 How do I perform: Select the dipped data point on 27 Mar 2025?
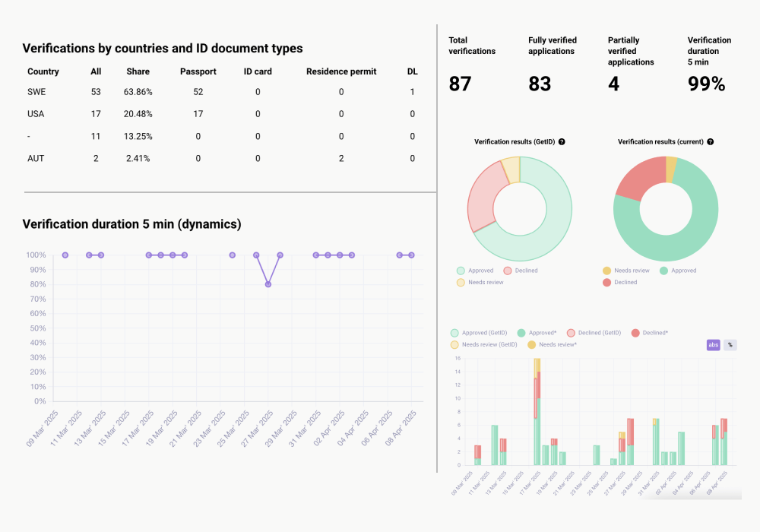tap(268, 284)
